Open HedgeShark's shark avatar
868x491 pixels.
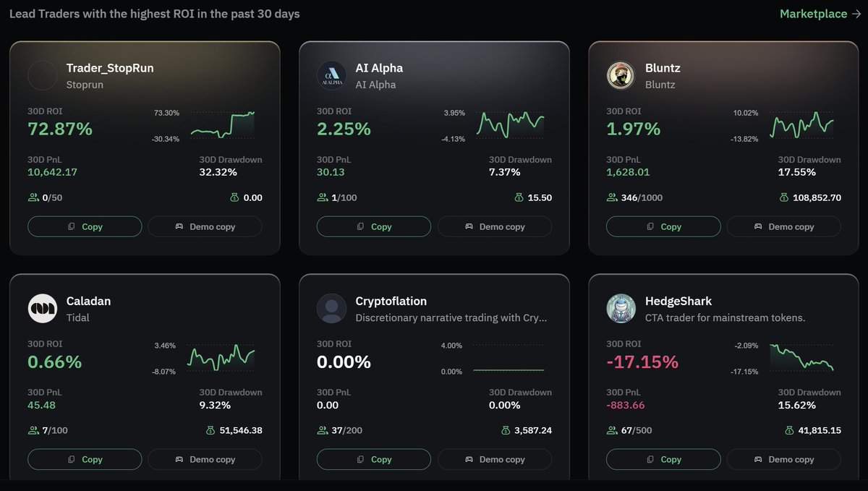point(621,309)
